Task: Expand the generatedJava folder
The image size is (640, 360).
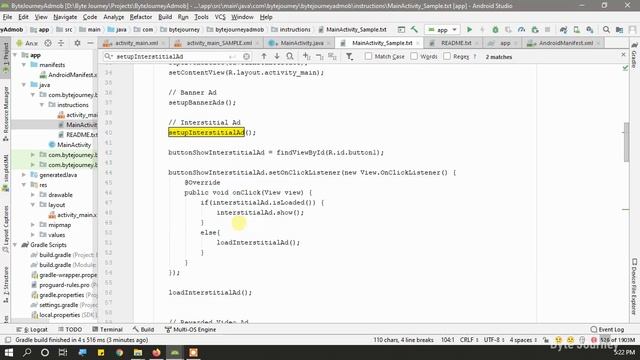Action: click(x=24, y=175)
